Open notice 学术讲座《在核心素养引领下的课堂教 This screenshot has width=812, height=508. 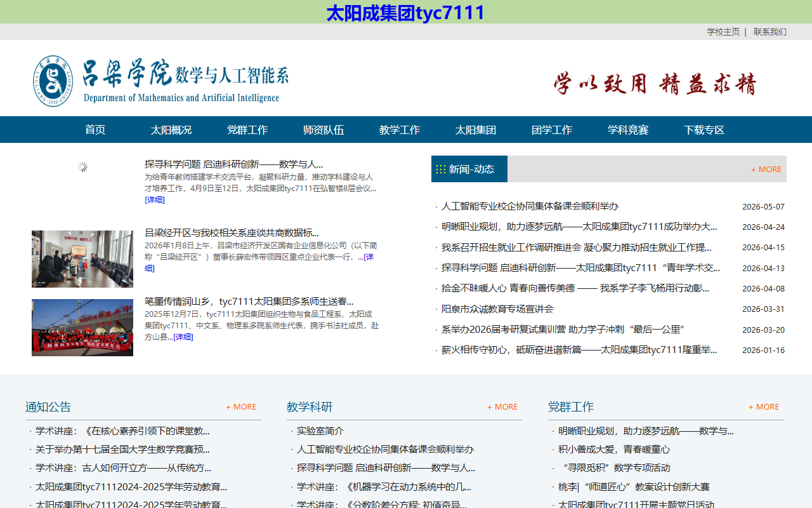point(122,431)
